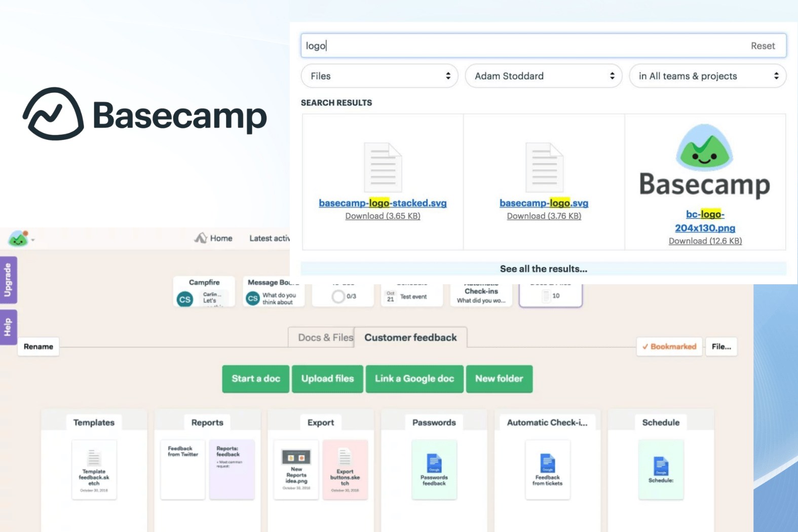Download the 3.76 KB file
798x532 pixels.
(544, 216)
